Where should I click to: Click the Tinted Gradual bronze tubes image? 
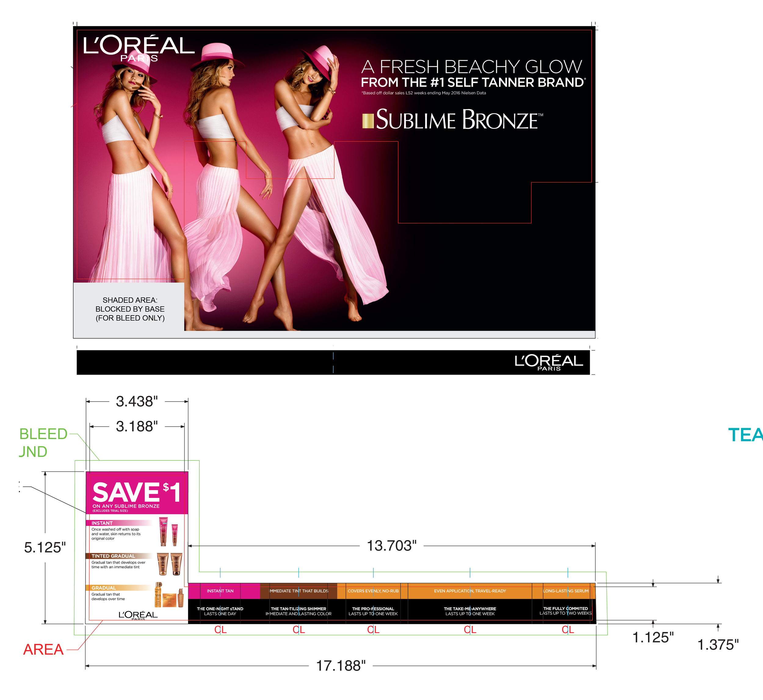169,564
